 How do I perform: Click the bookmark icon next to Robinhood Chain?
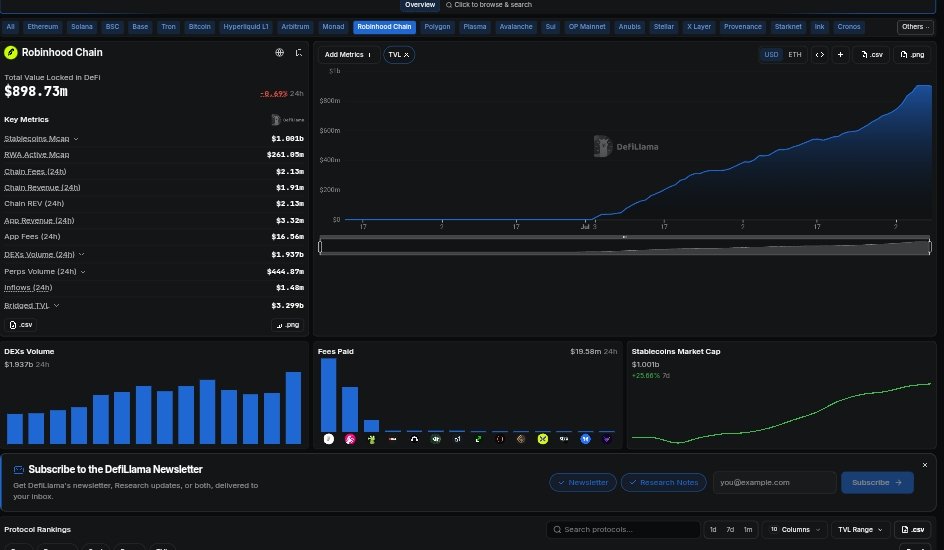coord(299,52)
